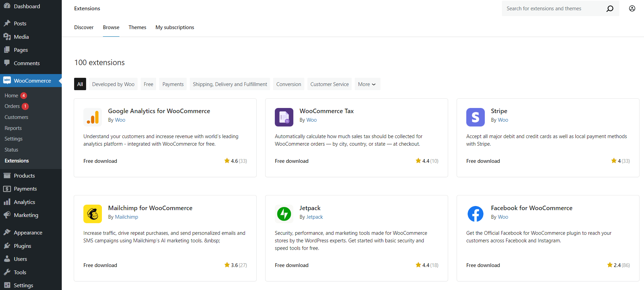Open the account profile icon
This screenshot has width=644, height=290.
pyautogui.click(x=632, y=9)
